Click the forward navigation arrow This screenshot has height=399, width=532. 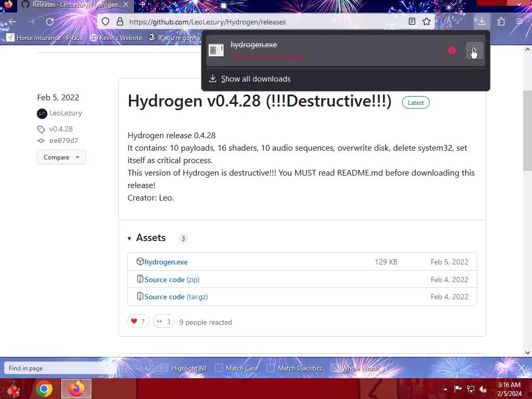coord(31,22)
